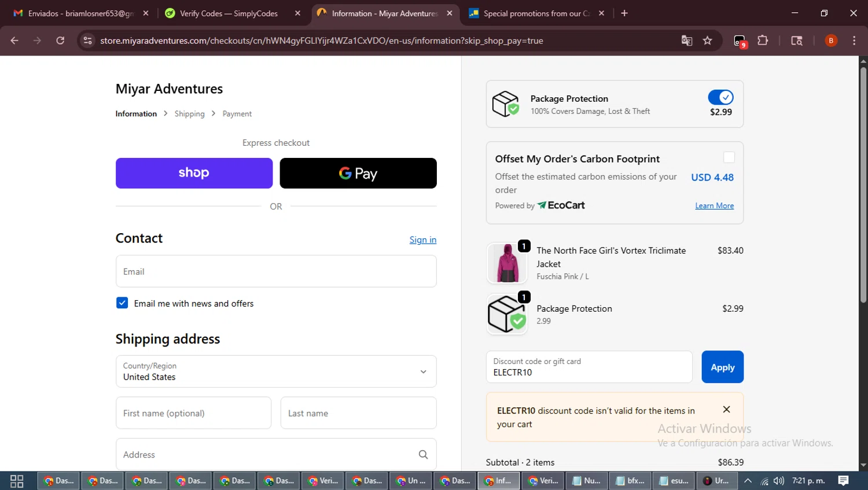Click the taskbar clock showing 7:21 p. m.
Image resolution: width=868 pixels, height=490 pixels.
pos(808,481)
